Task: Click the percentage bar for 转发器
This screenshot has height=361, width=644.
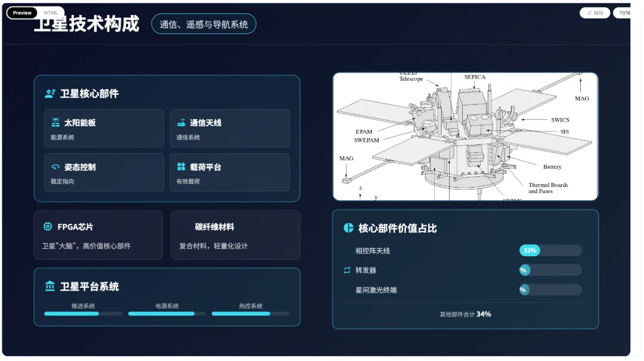Action: [x=551, y=270]
